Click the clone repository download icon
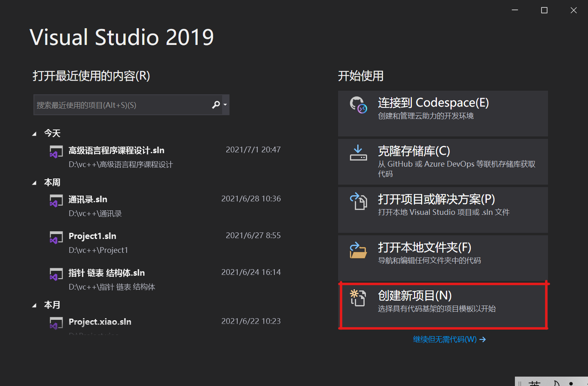The width and height of the screenshot is (588, 386). click(358, 153)
